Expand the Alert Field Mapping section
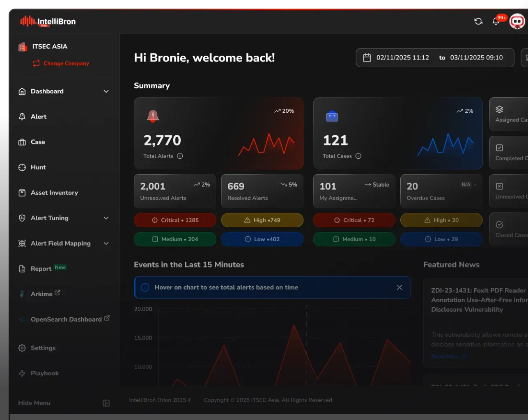The image size is (528, 420). [x=106, y=243]
